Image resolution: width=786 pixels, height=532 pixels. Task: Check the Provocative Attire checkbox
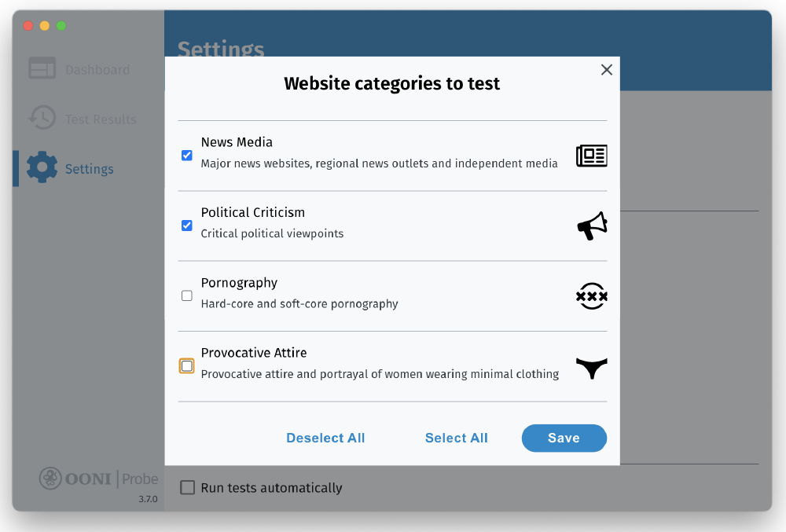coord(186,366)
